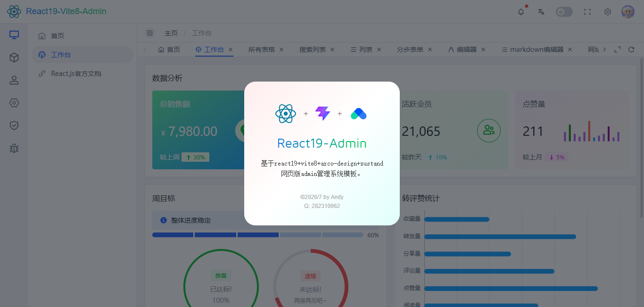Close the 所有表格 tab
Viewport: 644px width, 307px height.
(x=281, y=50)
